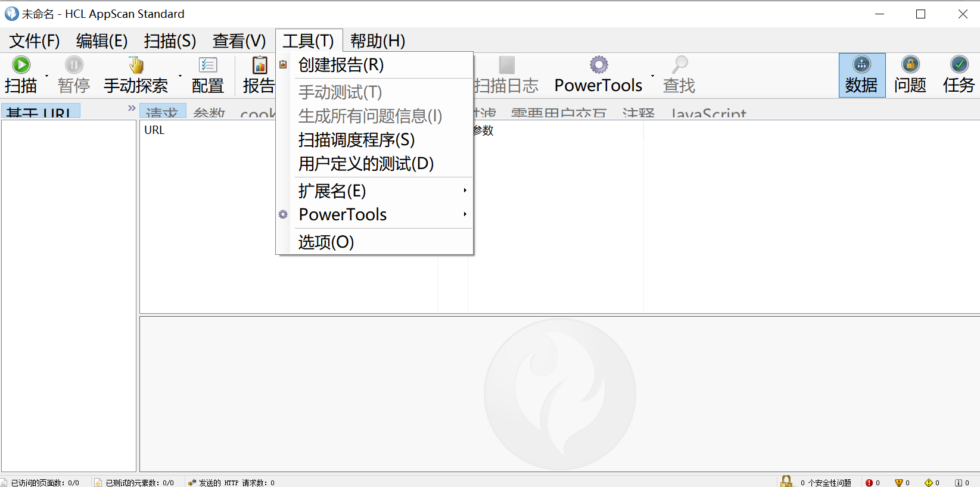
Task: Switch to Data (数据) view icon
Action: pyautogui.click(x=861, y=64)
